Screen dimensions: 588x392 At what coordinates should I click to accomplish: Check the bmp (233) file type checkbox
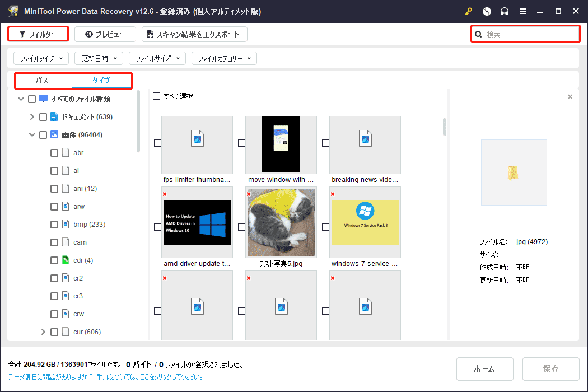[54, 224]
